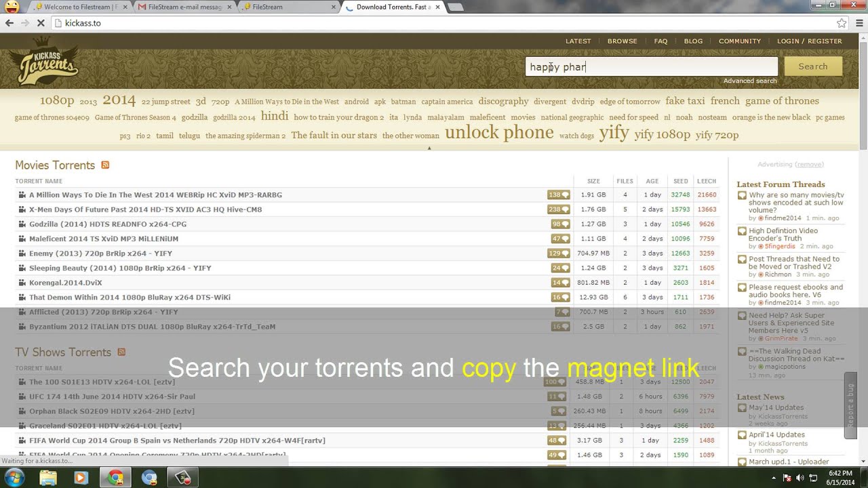This screenshot has width=868, height=488.
Task: Open user findme2014 under first forum thread
Action: (x=783, y=218)
